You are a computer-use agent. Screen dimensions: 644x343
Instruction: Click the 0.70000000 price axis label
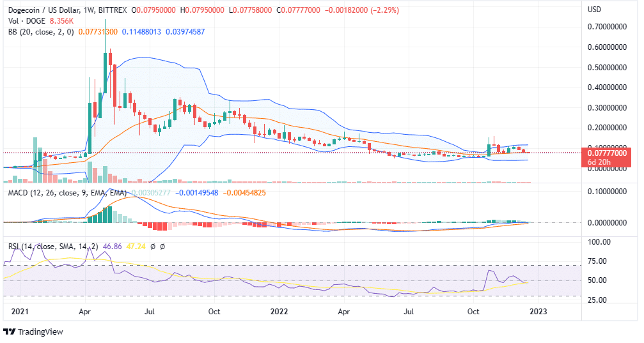click(x=607, y=27)
